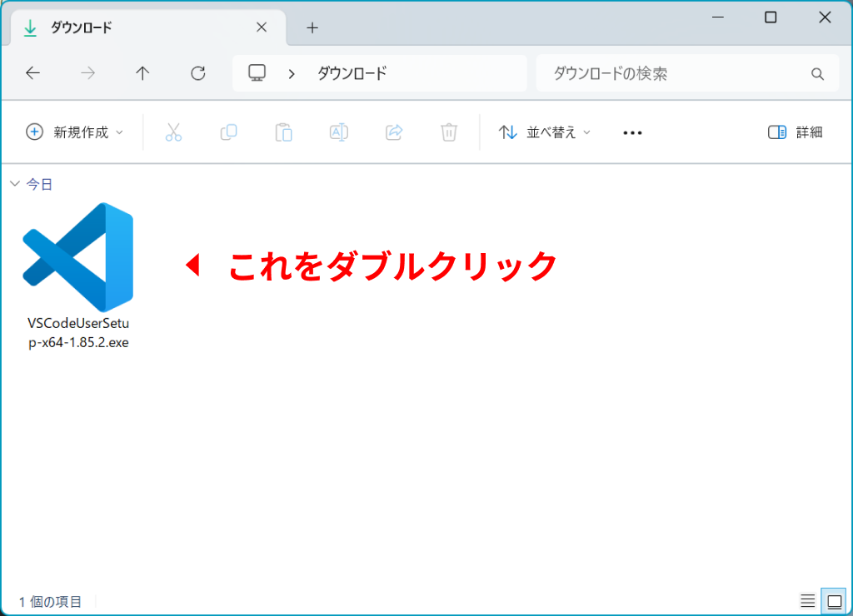The height and width of the screenshot is (616, 853).
Task: Collapse the 今日 group
Action: click(x=15, y=184)
